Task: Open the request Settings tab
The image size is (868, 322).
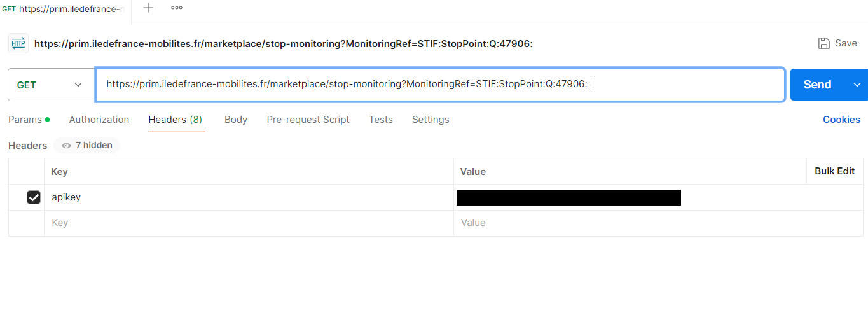Action: [431, 120]
